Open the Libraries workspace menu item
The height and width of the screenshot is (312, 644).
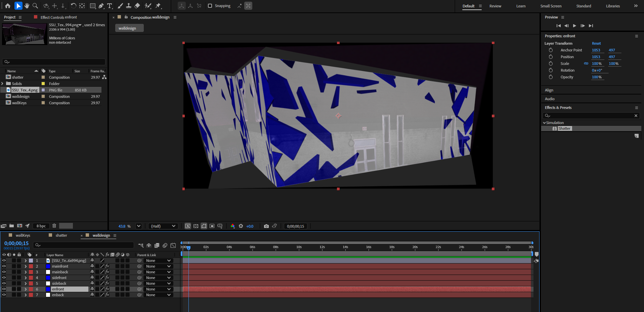coord(612,6)
